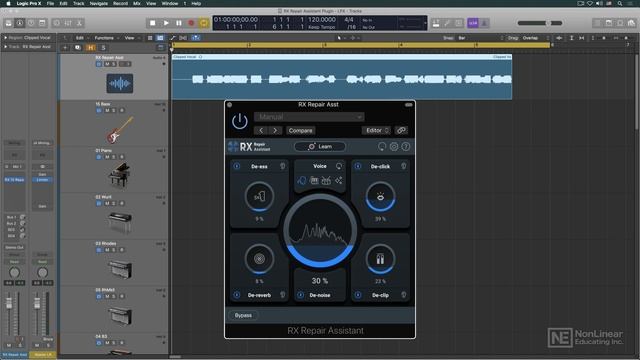Open the Editors (scissors) icon in control bar
The image size is (640, 360).
[79, 23]
